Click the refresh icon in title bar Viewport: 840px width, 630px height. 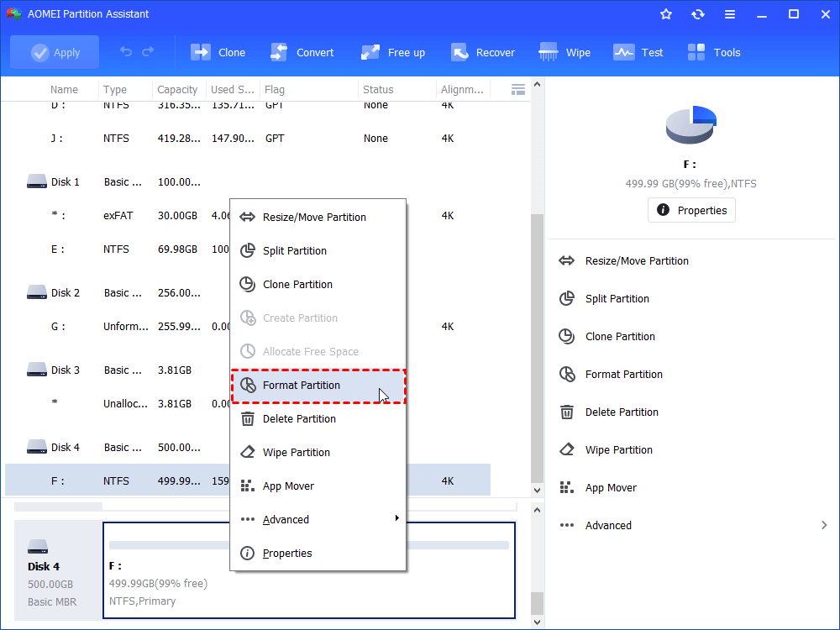(698, 14)
